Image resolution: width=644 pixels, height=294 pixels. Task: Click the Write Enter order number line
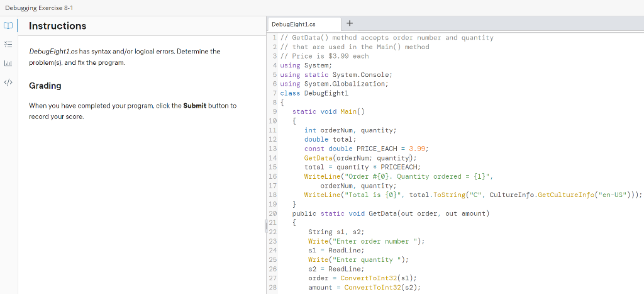point(367,241)
